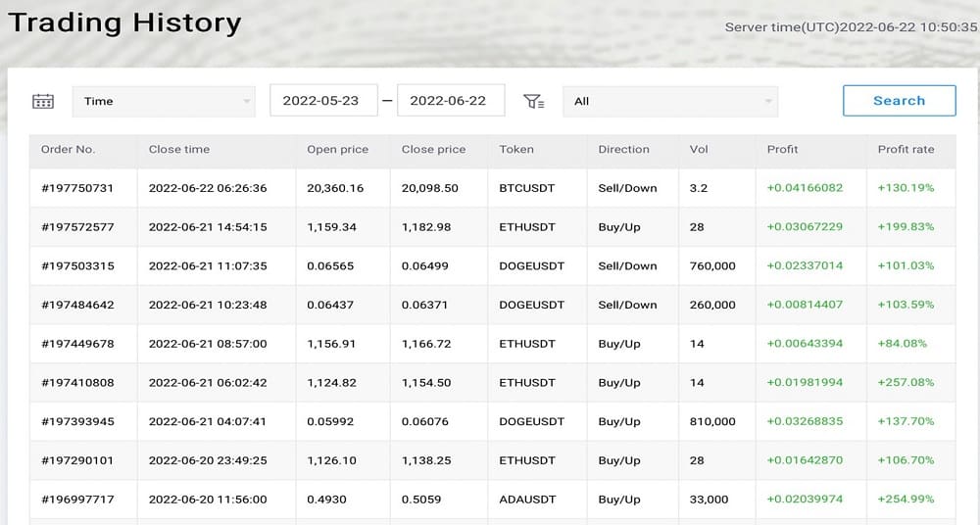This screenshot has height=525, width=980.
Task: Click the Profit rate column header
Action: click(x=906, y=150)
